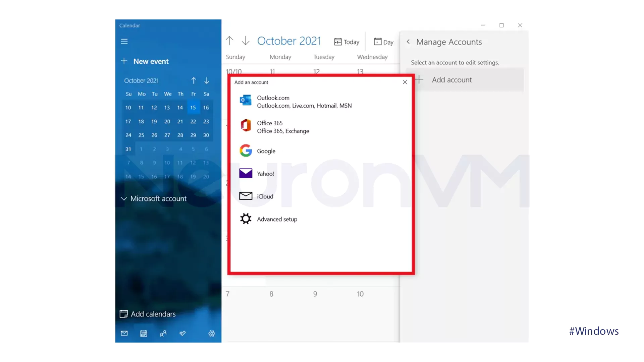Image resolution: width=644 pixels, height=362 pixels.
Task: Toggle the Day view button
Action: [x=383, y=42]
